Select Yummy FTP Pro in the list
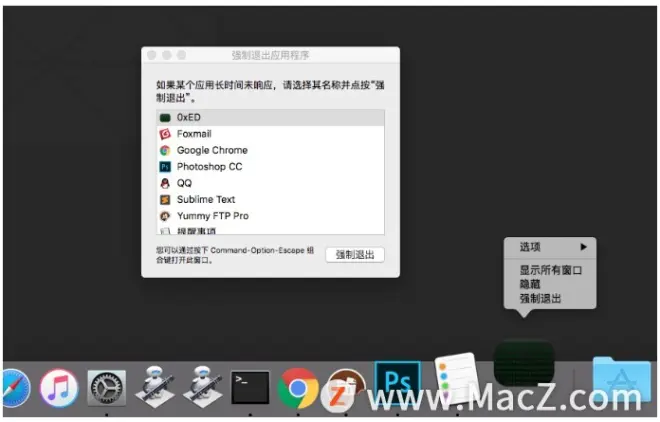The width and height of the screenshot is (660, 422). pyautogui.click(x=270, y=216)
